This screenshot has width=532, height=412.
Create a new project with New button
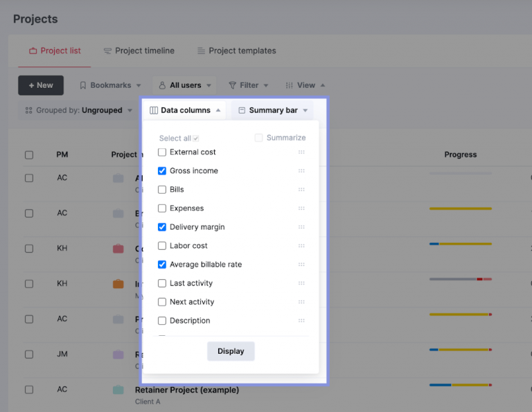[x=41, y=85]
